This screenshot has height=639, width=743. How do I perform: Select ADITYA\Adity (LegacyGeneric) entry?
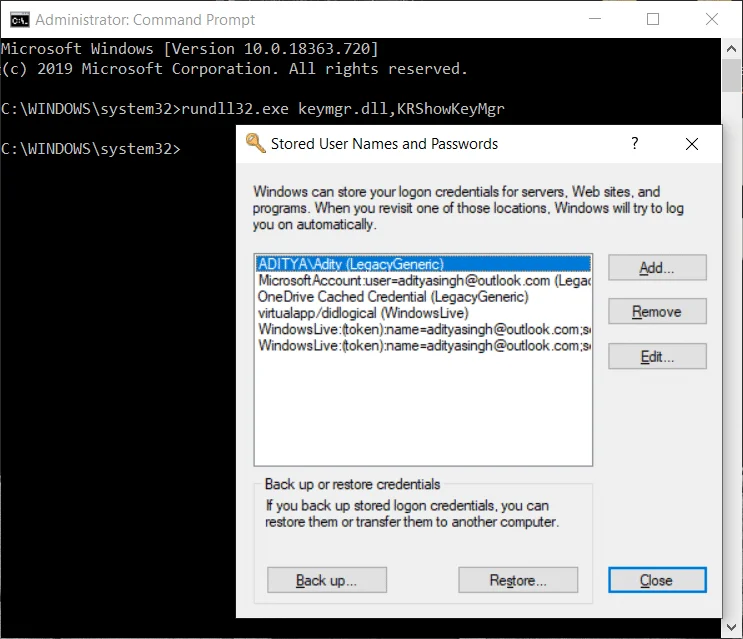tap(423, 264)
